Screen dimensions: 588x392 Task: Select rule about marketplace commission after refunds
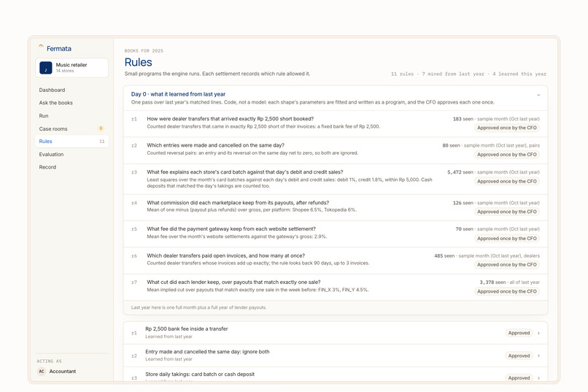(x=336, y=207)
